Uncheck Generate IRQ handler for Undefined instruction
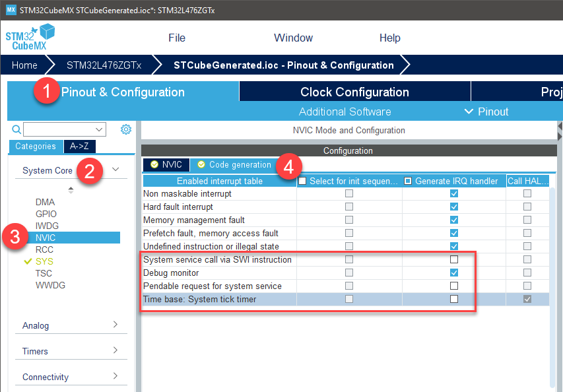 click(x=454, y=246)
